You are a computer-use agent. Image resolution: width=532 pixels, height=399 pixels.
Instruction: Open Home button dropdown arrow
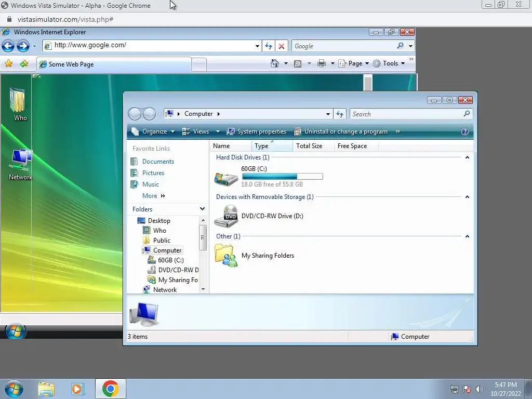click(x=286, y=63)
